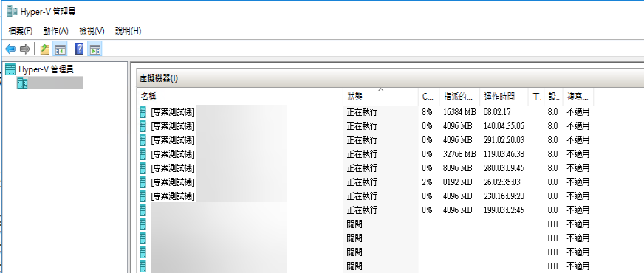Click the VM icon of the 230.16:09:20 row

143,196
